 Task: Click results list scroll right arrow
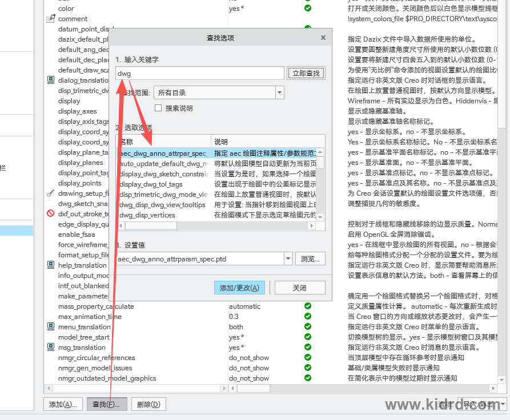[312, 225]
